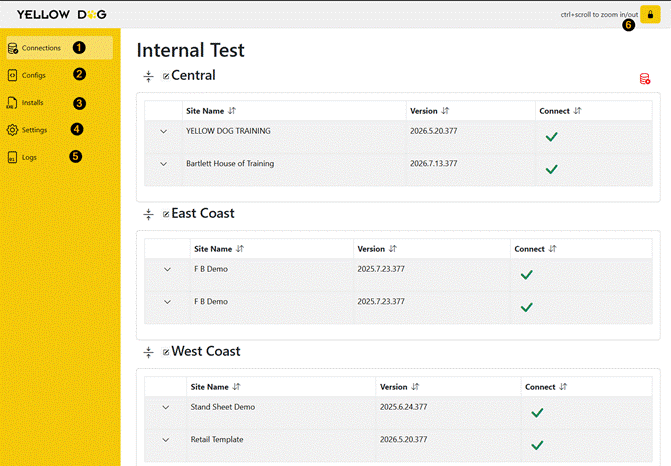The image size is (671, 466).
Task: Collapse the West Coast group divider icon
Action: [148, 352]
